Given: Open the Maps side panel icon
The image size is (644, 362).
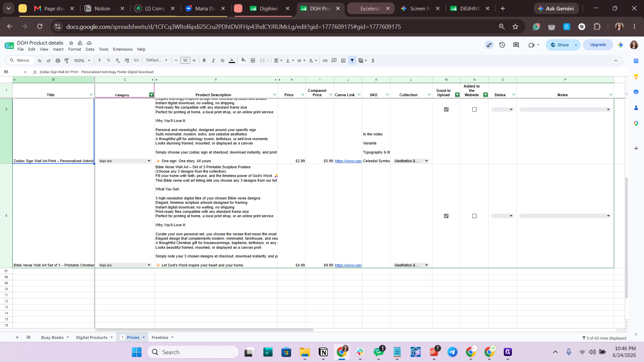Looking at the screenshot, I should (636, 123).
